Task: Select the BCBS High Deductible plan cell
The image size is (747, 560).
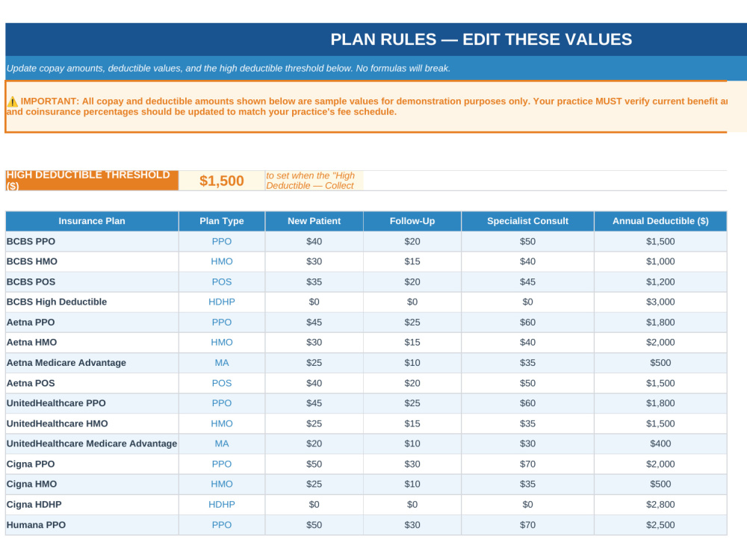Action: pyautogui.click(x=92, y=302)
